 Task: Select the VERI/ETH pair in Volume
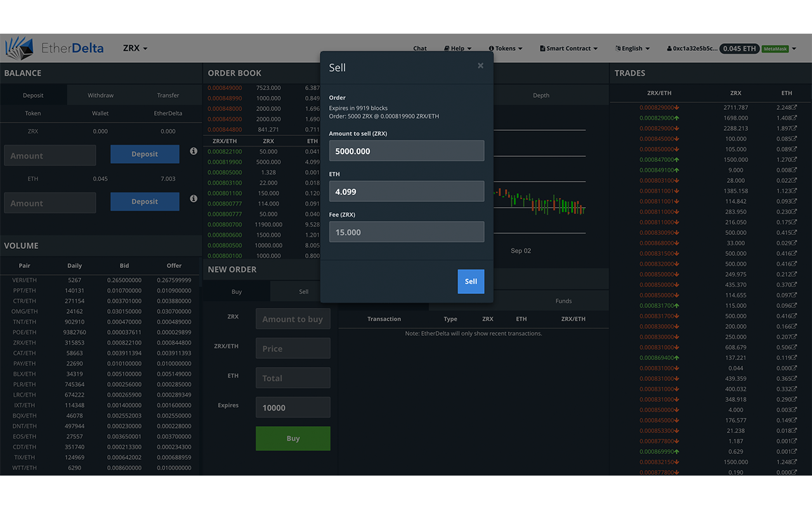pos(100,280)
